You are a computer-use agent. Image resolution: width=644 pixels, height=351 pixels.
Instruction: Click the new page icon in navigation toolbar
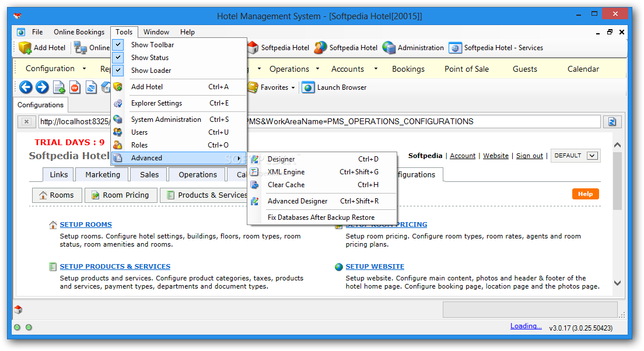(x=59, y=87)
